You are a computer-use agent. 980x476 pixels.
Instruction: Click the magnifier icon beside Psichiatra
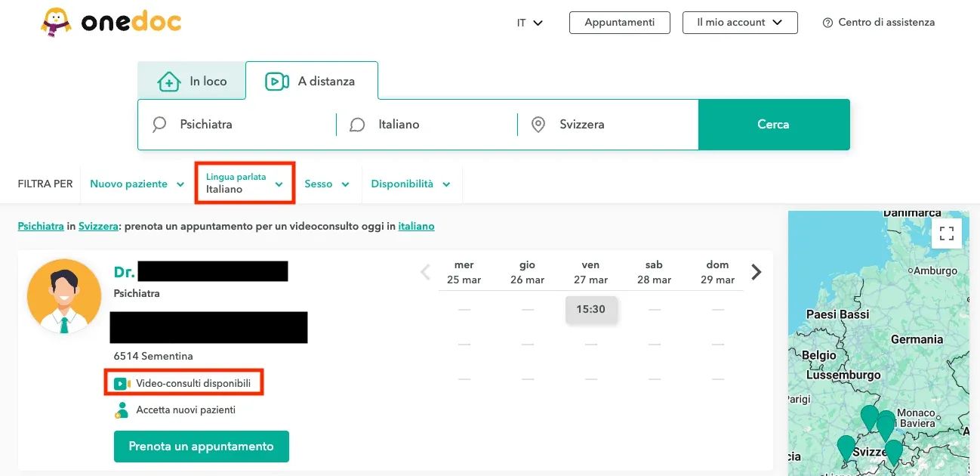(x=159, y=125)
